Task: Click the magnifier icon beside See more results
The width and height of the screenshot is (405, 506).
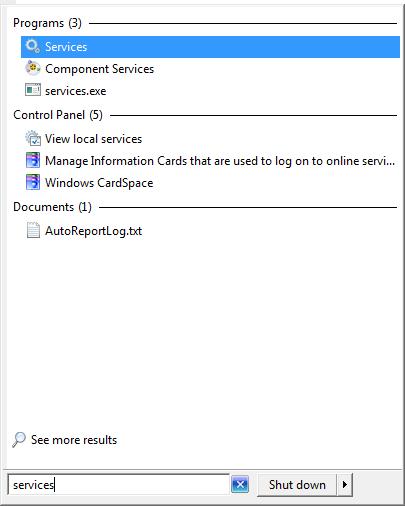Action: click(19, 440)
